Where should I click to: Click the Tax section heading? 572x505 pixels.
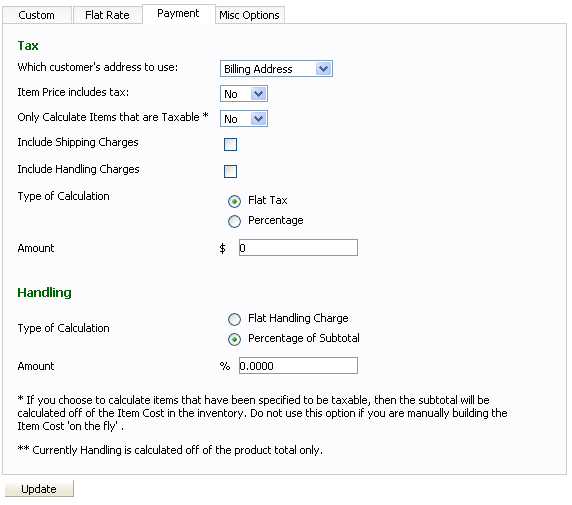click(x=28, y=46)
